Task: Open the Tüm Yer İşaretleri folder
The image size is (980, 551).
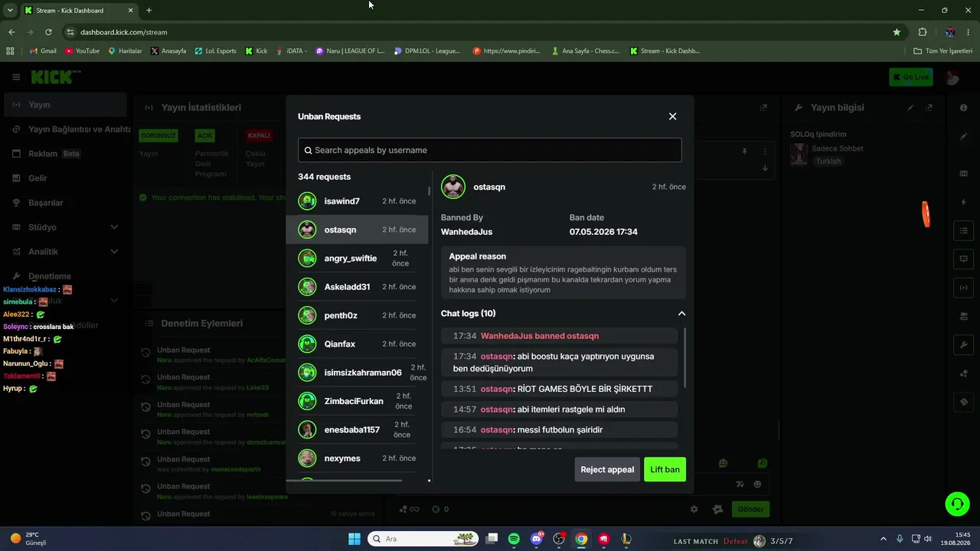Action: point(943,51)
